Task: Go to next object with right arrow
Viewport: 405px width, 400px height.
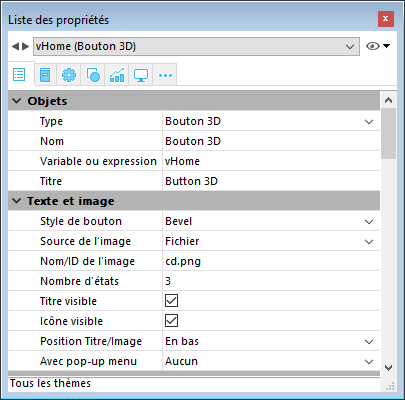Action: click(x=26, y=46)
